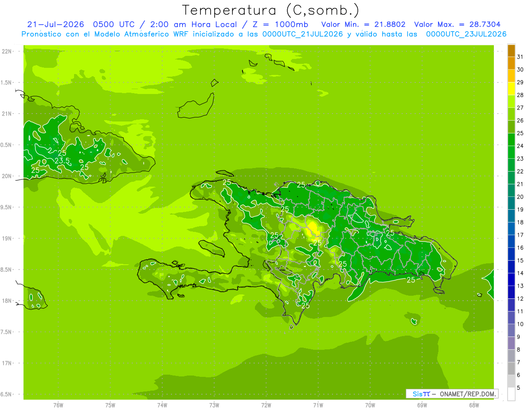
Task: Click the 23.5 contour label over Cuba
Action: [62, 160]
